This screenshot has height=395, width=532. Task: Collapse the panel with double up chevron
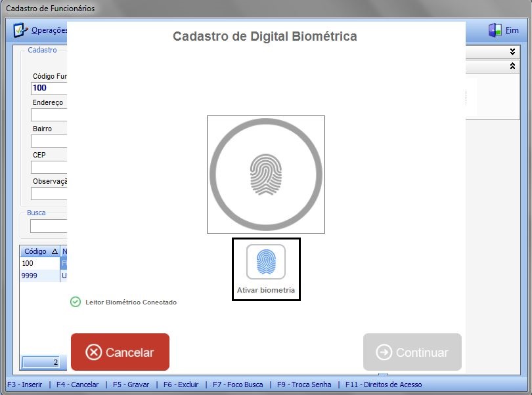pyautogui.click(x=512, y=66)
